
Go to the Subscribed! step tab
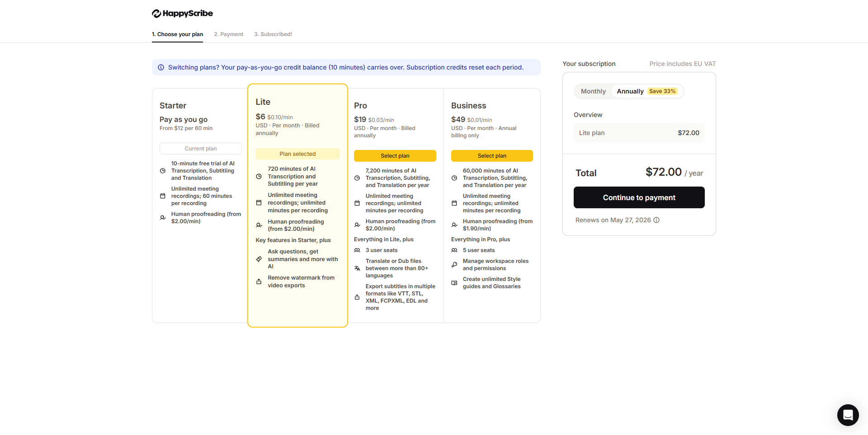pyautogui.click(x=273, y=34)
